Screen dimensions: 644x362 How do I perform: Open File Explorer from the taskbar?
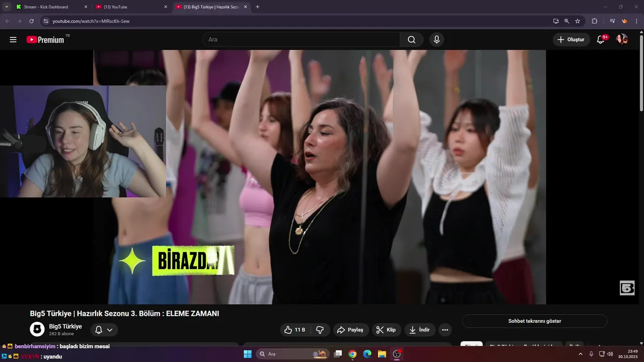point(382,354)
